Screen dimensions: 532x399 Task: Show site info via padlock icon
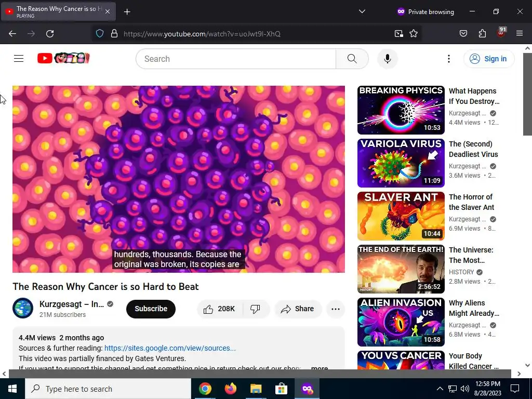coord(114,34)
